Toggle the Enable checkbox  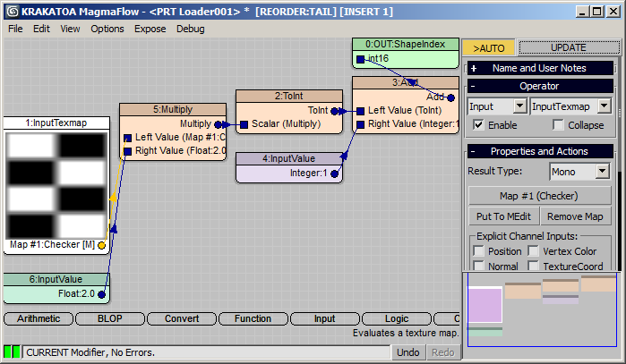click(x=478, y=125)
